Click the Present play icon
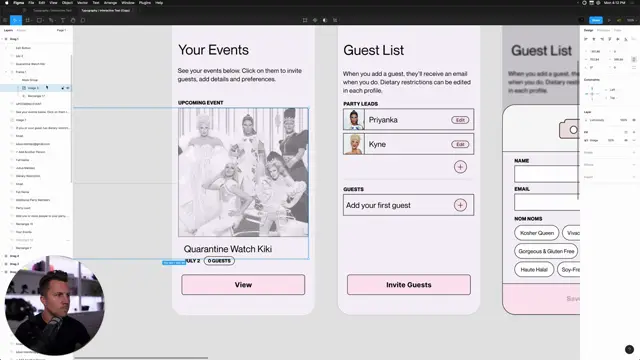The height and width of the screenshot is (360, 640). [x=609, y=20]
